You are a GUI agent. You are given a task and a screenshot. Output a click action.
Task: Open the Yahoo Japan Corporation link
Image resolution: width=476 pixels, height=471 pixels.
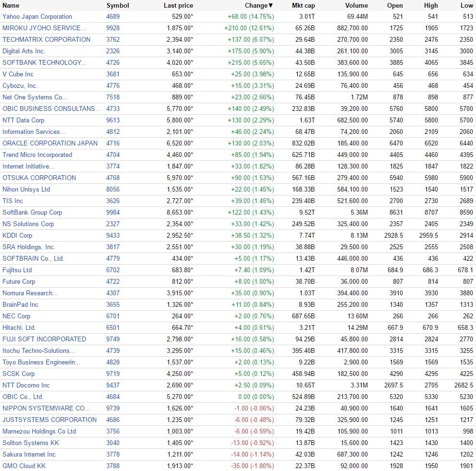(x=37, y=17)
